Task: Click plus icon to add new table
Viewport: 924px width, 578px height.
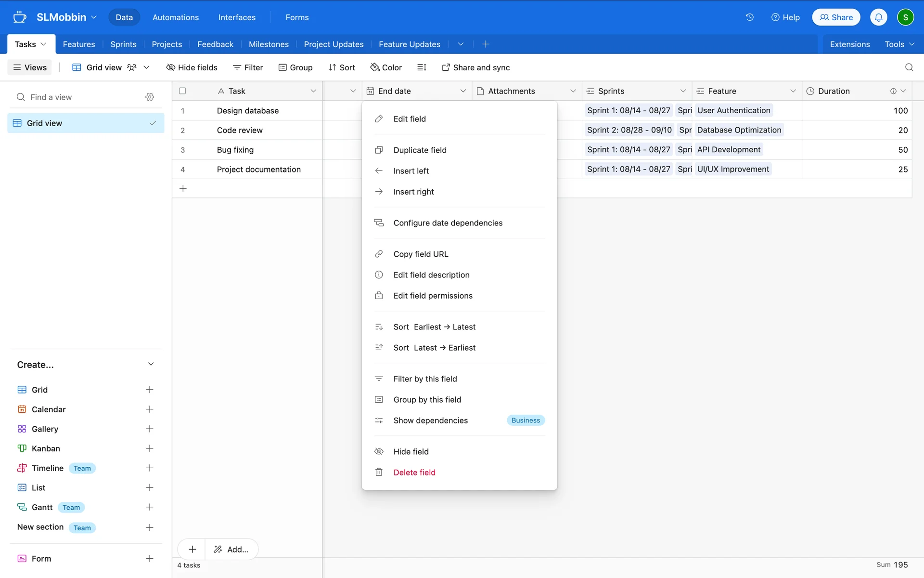Action: point(486,44)
